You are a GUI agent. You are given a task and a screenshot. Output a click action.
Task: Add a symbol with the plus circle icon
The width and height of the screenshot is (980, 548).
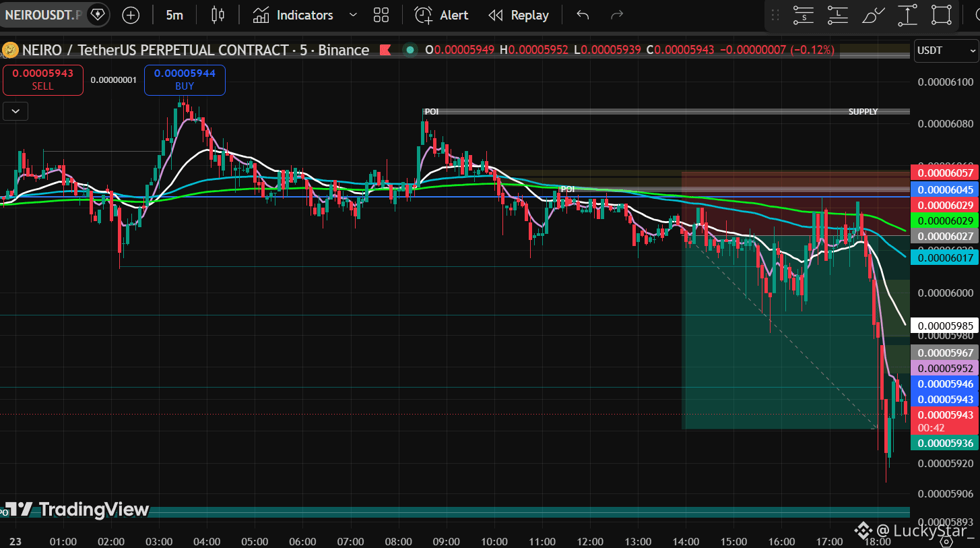pyautogui.click(x=131, y=15)
